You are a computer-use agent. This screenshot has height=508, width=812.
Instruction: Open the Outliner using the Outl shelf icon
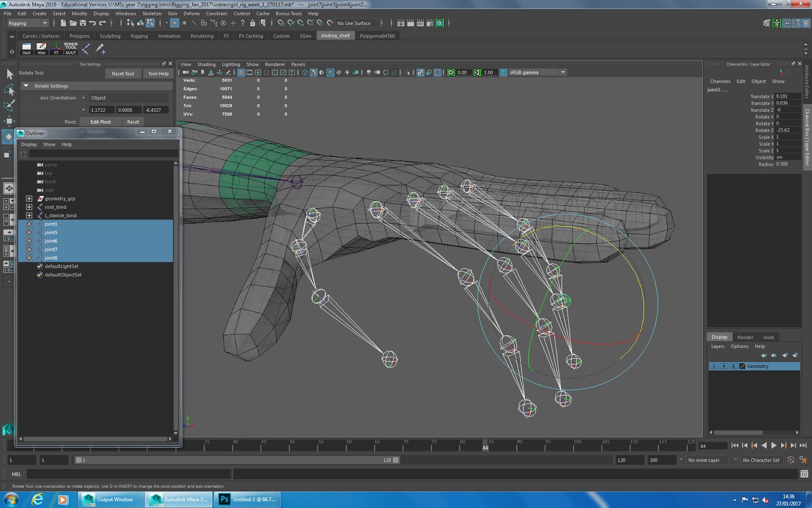(25, 47)
